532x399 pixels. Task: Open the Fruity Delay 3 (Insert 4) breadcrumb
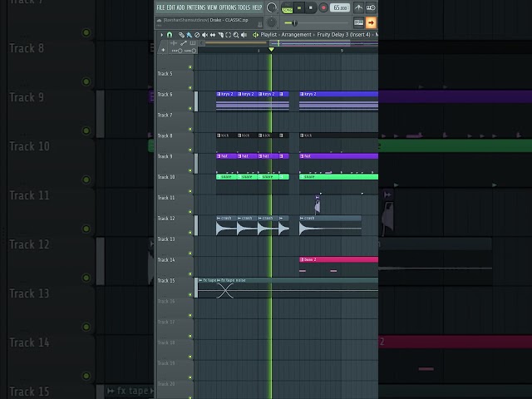point(343,35)
